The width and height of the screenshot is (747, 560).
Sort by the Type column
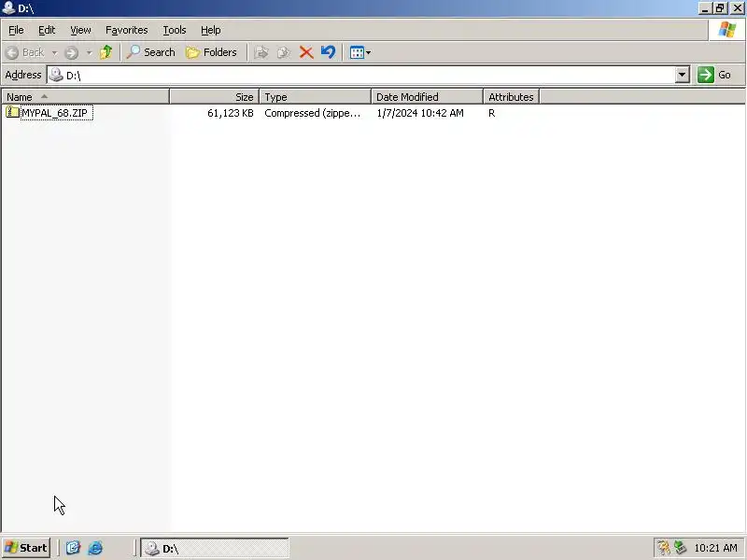point(315,97)
